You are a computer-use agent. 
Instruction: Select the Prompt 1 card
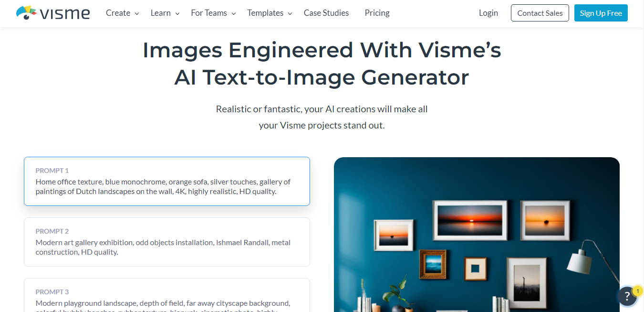pos(167,181)
